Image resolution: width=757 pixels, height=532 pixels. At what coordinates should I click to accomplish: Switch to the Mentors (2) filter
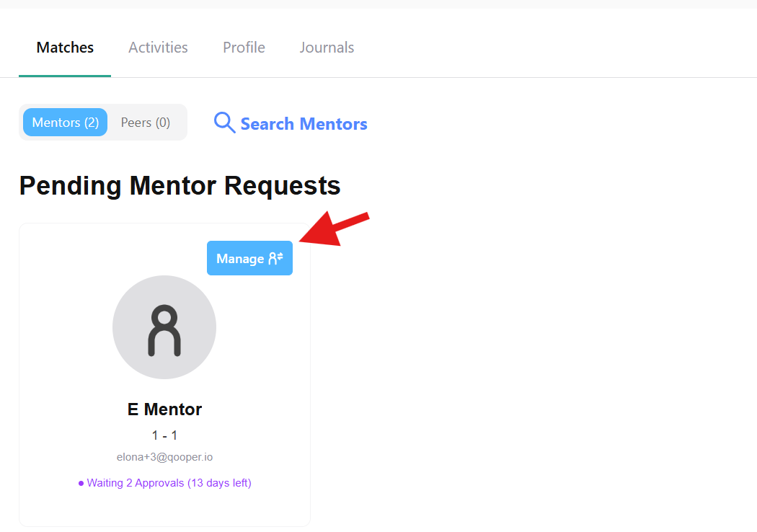65,123
